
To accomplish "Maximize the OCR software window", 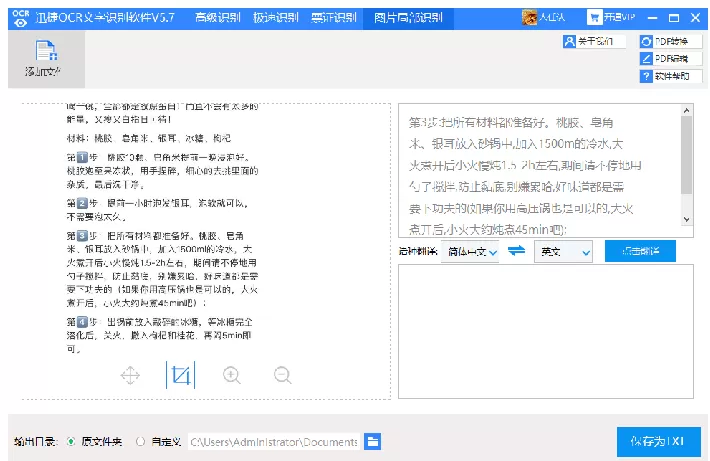I will (x=674, y=18).
